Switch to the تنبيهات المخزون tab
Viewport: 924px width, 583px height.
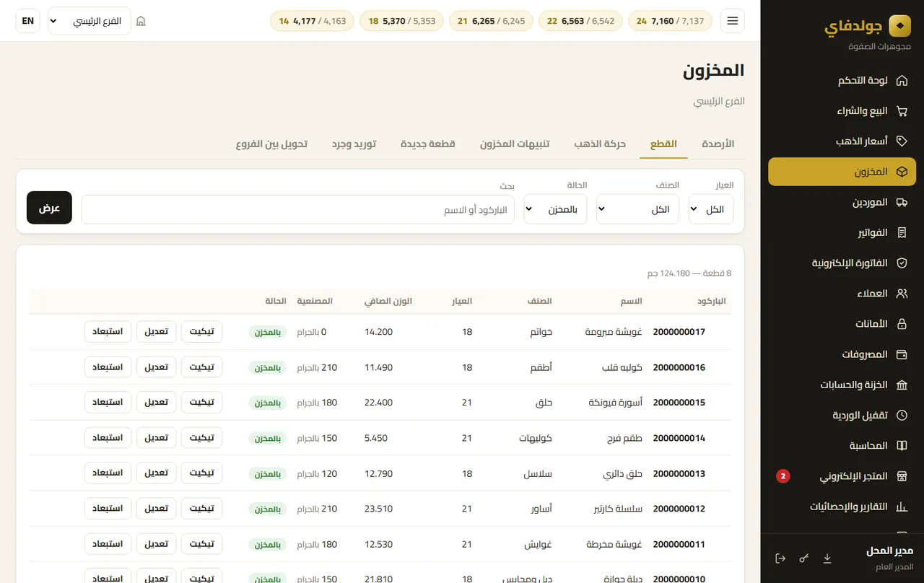click(x=515, y=144)
